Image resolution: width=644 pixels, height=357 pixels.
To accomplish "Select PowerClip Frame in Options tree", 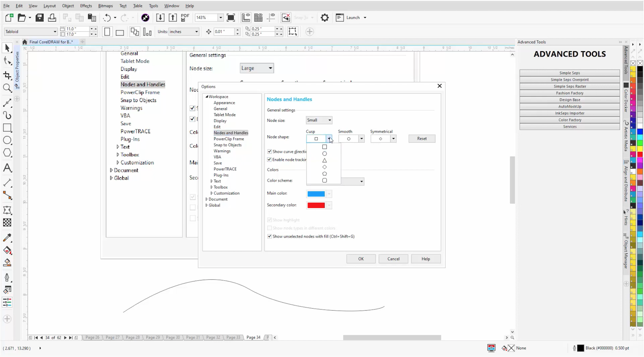I will (x=228, y=139).
